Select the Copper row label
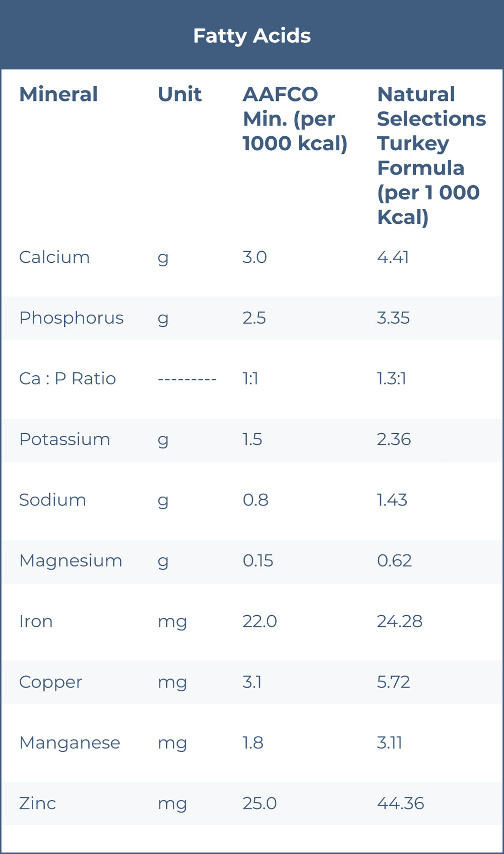504x854 pixels. 50,682
